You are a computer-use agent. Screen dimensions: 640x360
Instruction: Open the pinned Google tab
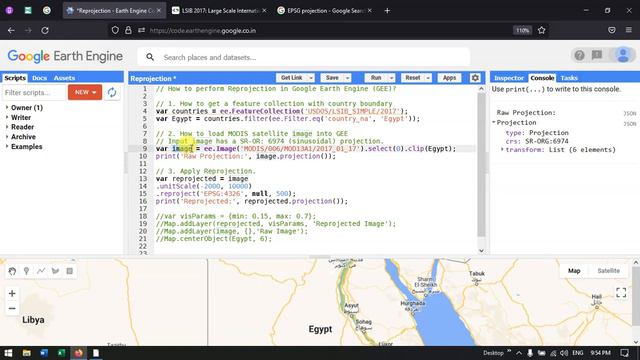pos(47,11)
